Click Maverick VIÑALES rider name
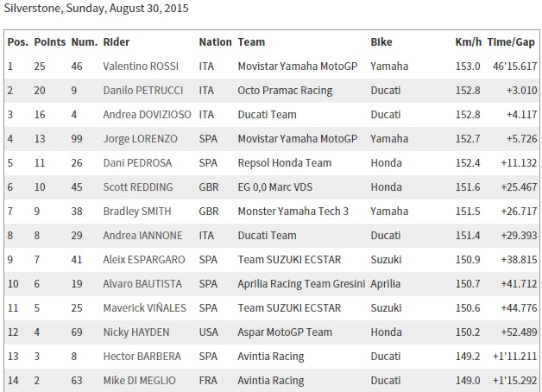Viewport: 542px width, 392px height. 140,307
